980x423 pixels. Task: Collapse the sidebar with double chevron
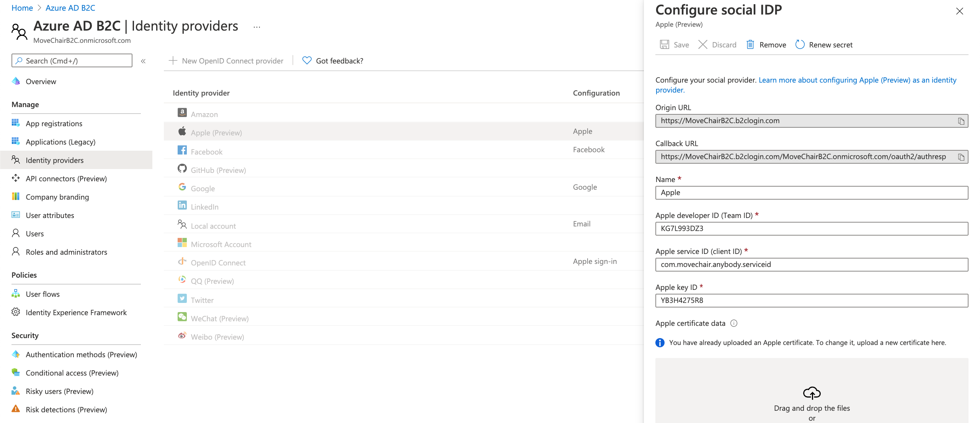[143, 61]
